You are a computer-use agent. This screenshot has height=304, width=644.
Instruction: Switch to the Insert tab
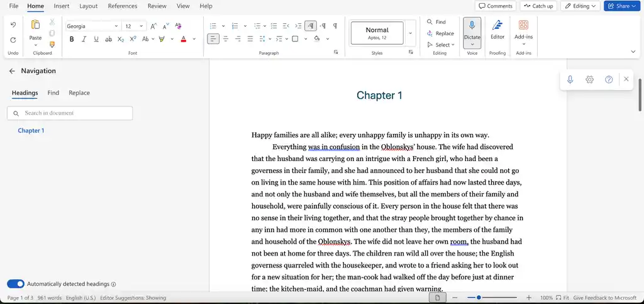(62, 6)
